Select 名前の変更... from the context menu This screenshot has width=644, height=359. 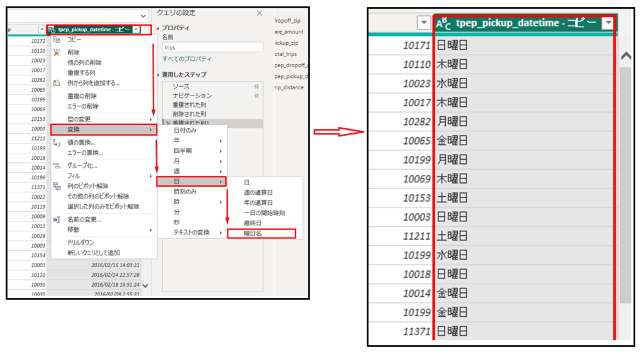(x=84, y=220)
